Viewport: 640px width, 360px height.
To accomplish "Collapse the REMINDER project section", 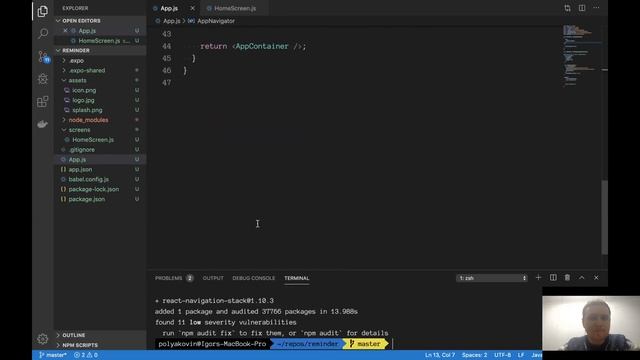I will click(x=76, y=50).
